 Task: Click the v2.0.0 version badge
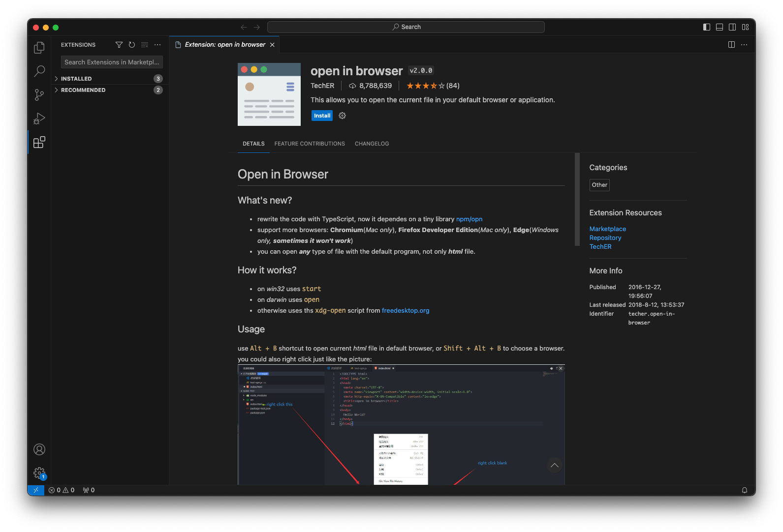click(421, 71)
